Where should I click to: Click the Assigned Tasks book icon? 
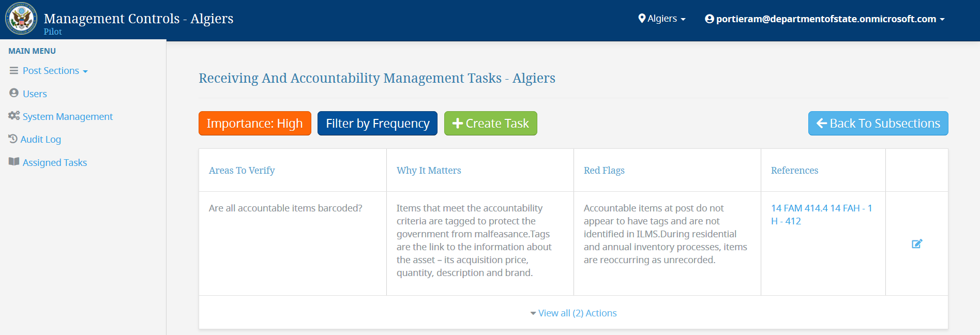pyautogui.click(x=14, y=162)
